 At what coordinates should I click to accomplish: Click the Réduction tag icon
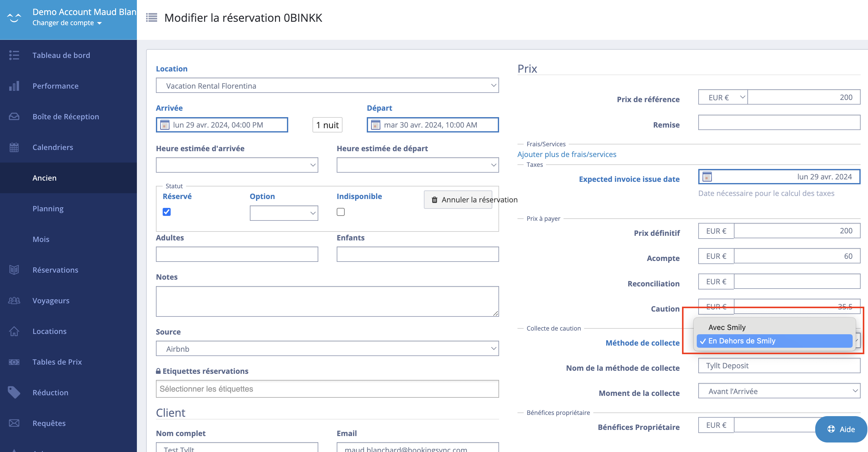(14, 393)
